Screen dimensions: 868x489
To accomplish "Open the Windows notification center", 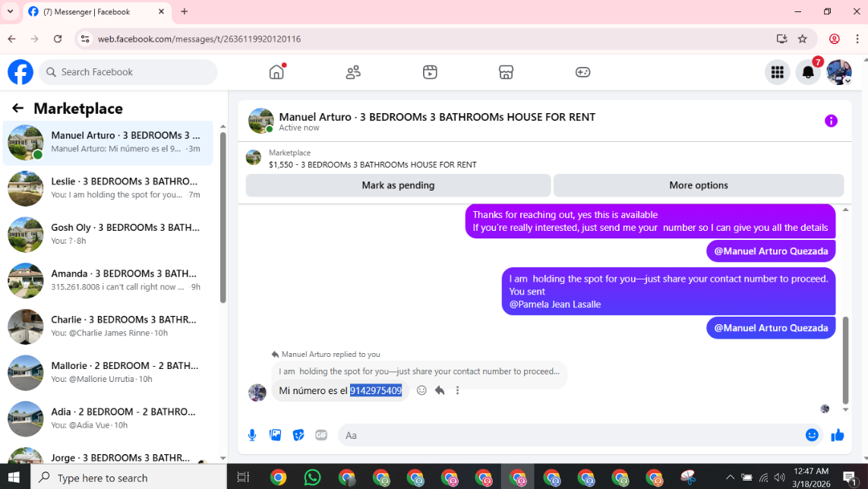I will click(850, 478).
